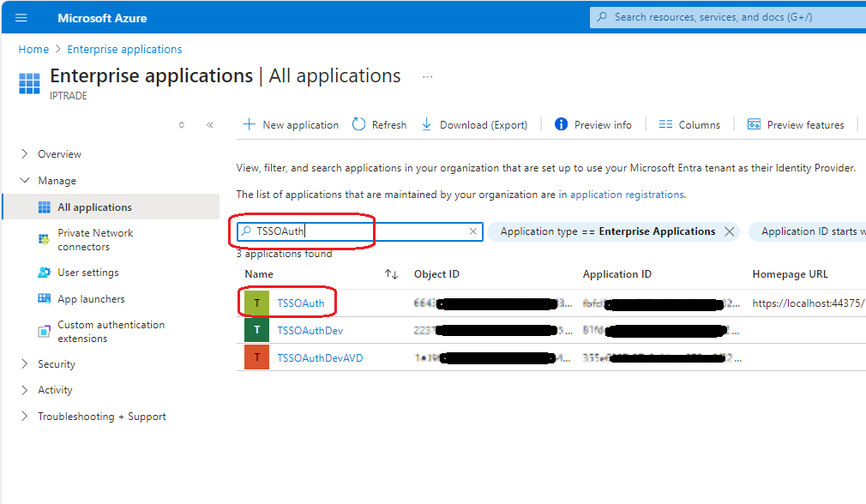Sort by Name column
866x504 pixels.
point(392,273)
